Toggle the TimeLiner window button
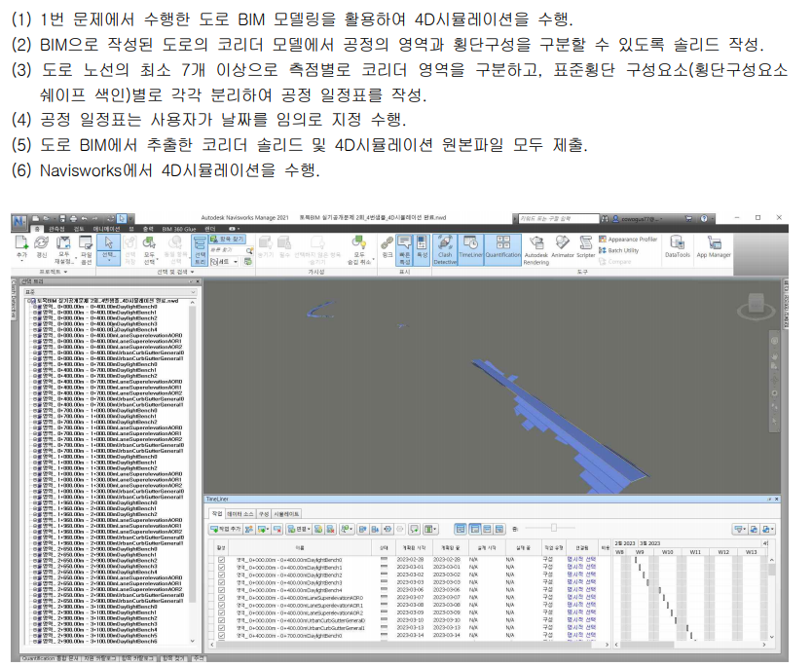Image resolution: width=812 pixels, height=667 pixels. 470,249
